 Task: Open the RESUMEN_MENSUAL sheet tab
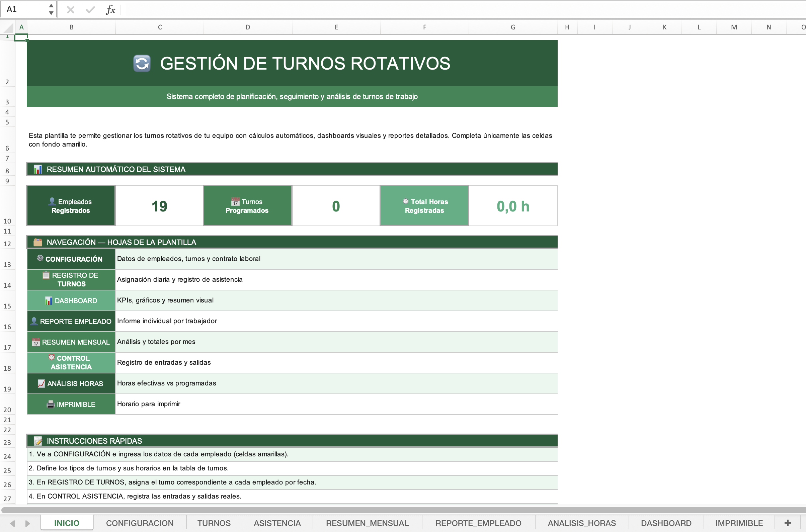[367, 523]
